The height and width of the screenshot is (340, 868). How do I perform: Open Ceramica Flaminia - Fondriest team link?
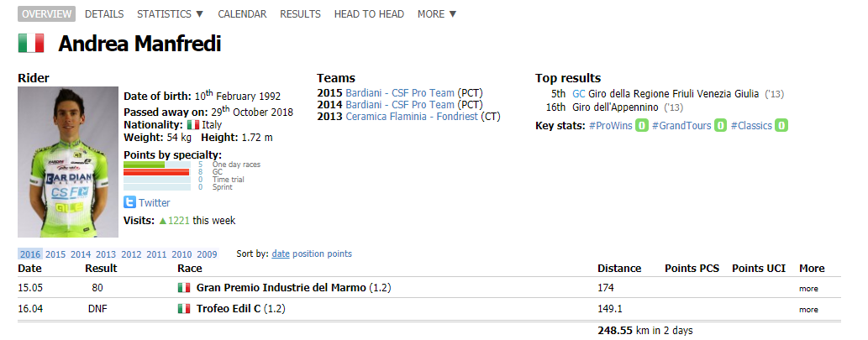[x=395, y=117]
